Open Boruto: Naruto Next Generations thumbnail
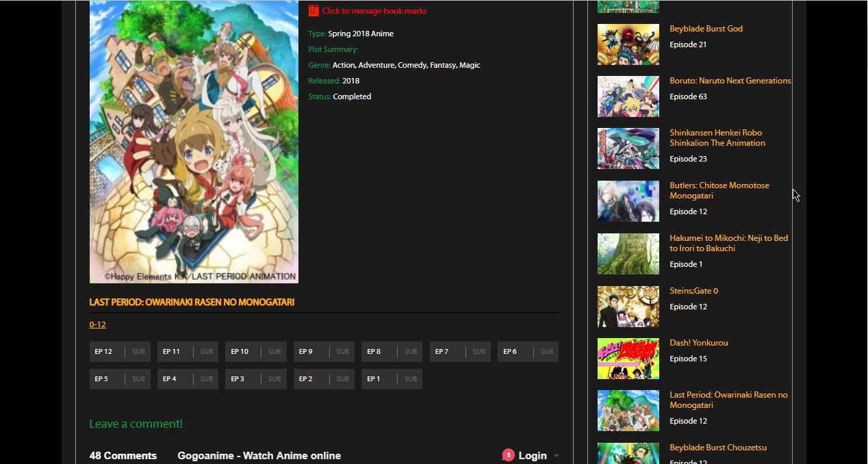The width and height of the screenshot is (868, 464). point(628,96)
